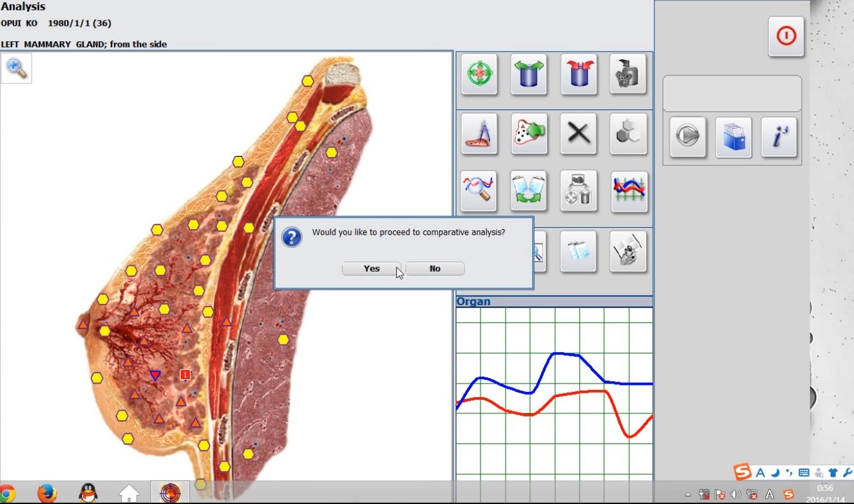Click the red power button icon
Screen dimensions: 854x504
786,36
